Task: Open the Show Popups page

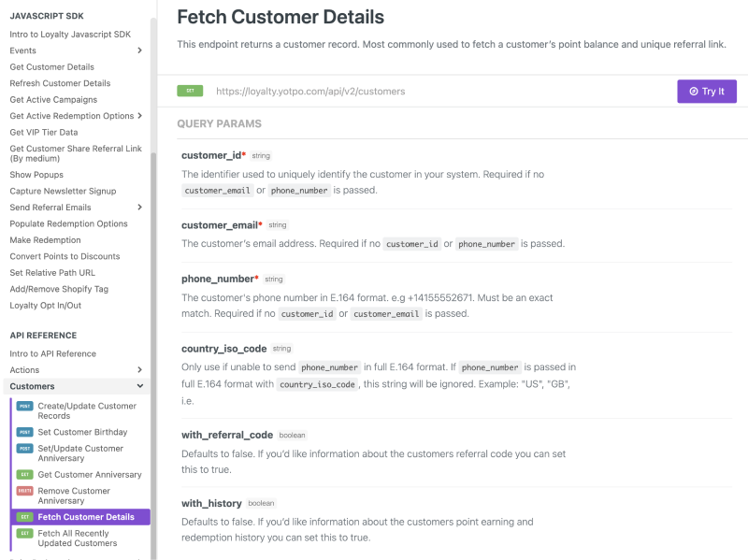Action: tap(38, 174)
